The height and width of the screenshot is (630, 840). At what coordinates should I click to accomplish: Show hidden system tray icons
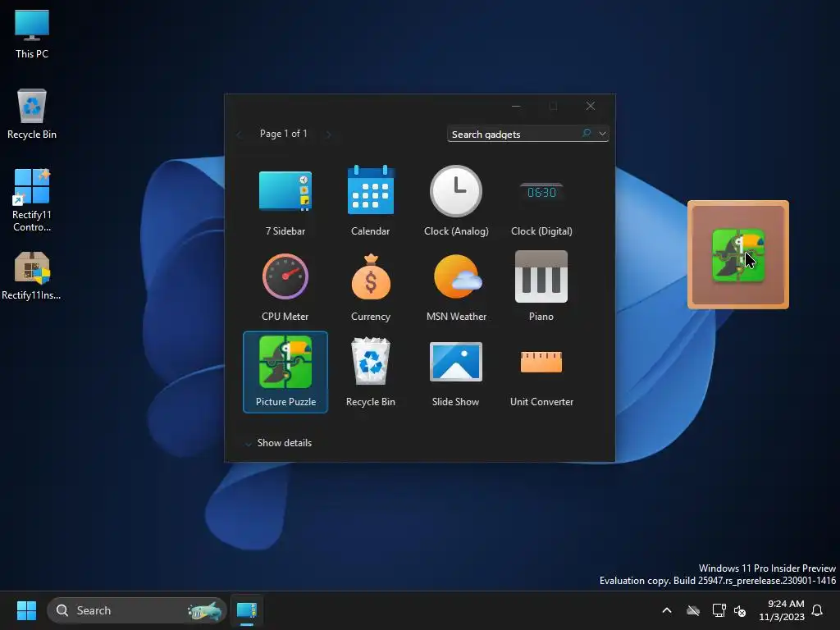[667, 610]
